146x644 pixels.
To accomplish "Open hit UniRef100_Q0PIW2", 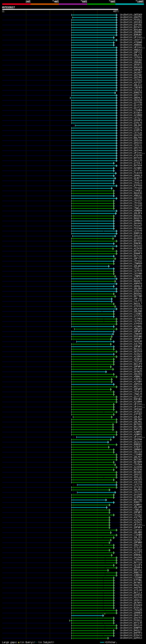I will (131, 25).
